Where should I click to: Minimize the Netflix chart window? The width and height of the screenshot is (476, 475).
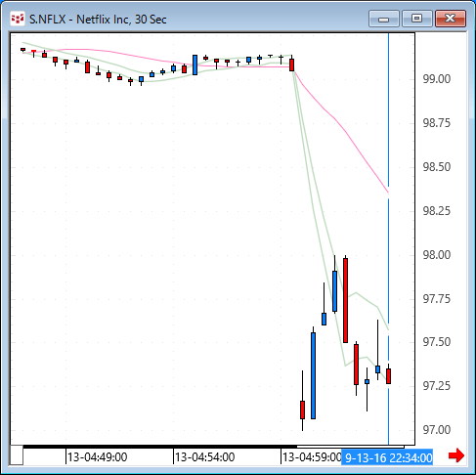pos(384,19)
